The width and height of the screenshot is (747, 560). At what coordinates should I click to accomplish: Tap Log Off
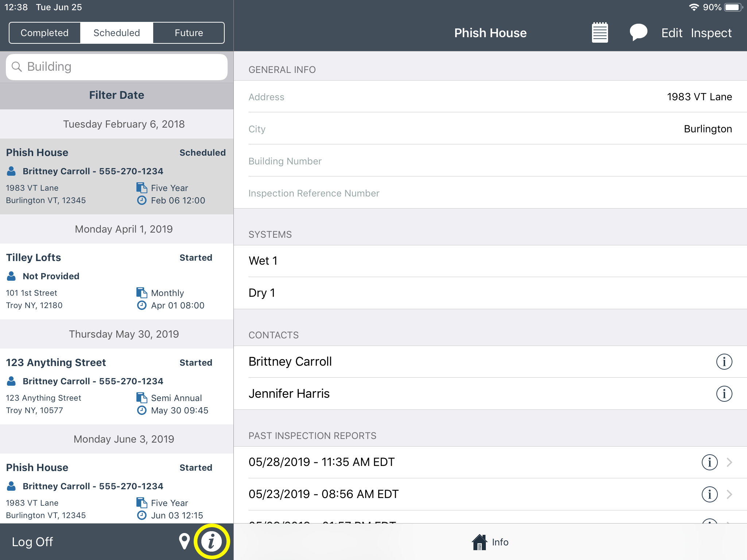pos(32,542)
